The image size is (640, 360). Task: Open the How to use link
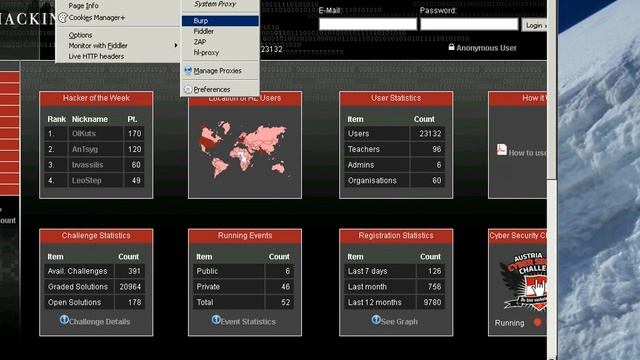[527, 153]
